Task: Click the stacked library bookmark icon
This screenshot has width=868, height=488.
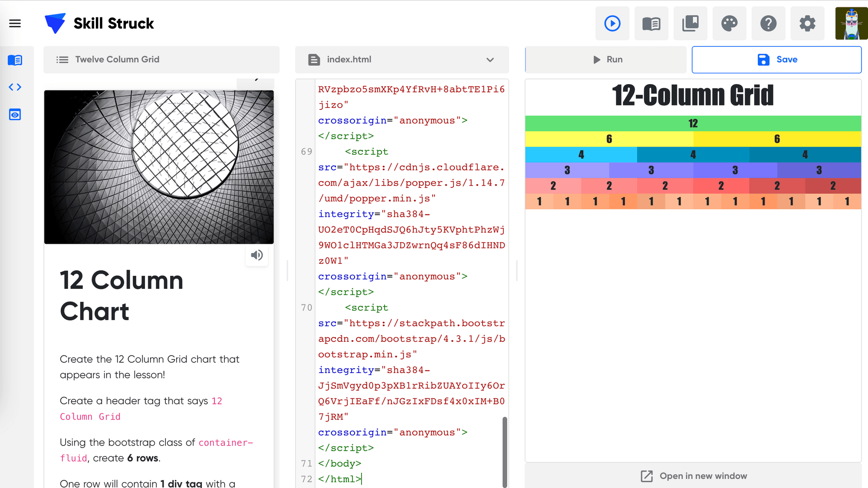Action: point(690,23)
